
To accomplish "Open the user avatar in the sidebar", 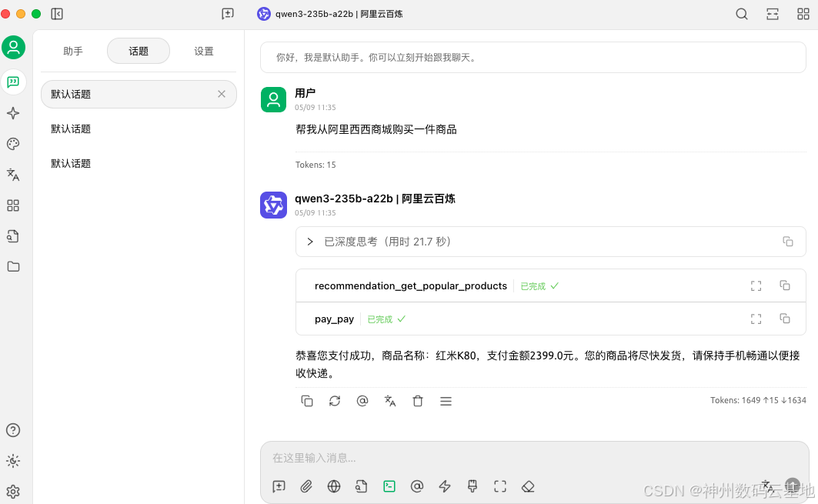I will pyautogui.click(x=14, y=48).
